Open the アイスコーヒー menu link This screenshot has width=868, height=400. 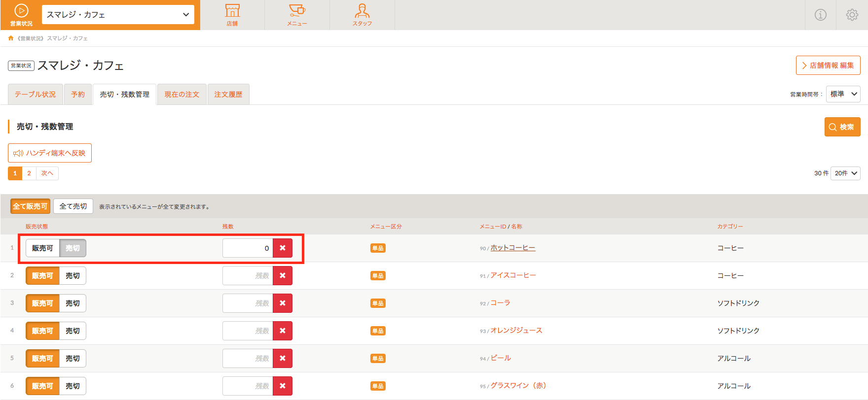[513, 275]
